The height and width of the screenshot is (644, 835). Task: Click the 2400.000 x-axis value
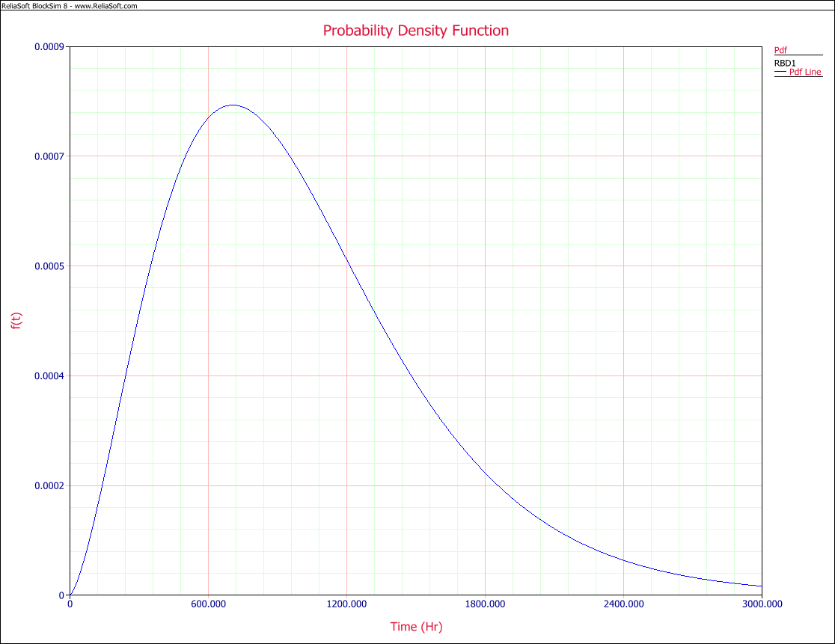(x=623, y=604)
